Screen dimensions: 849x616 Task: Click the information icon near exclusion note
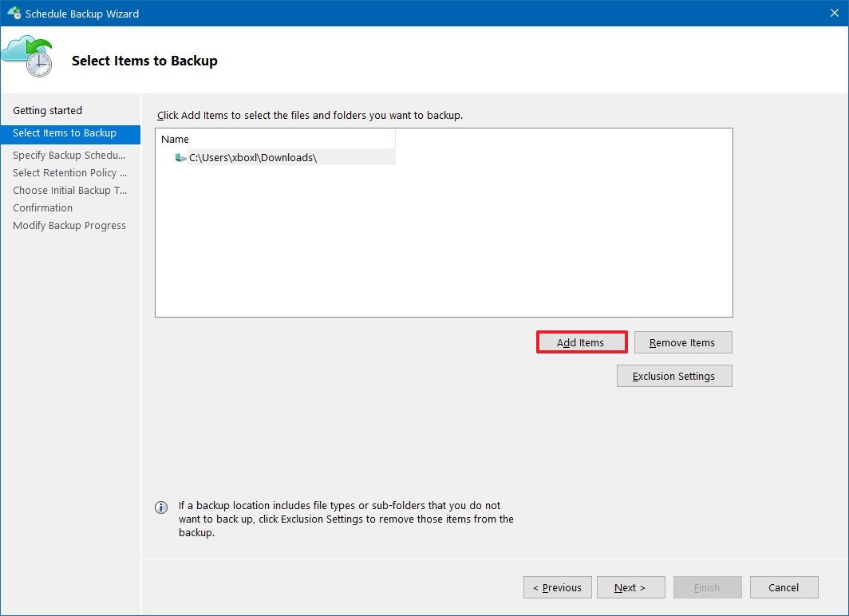click(x=162, y=507)
